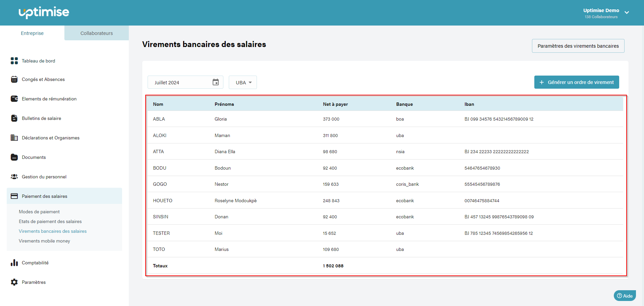The width and height of the screenshot is (644, 306).
Task: Open Etats de paiement des salaires
Action: [50, 221]
